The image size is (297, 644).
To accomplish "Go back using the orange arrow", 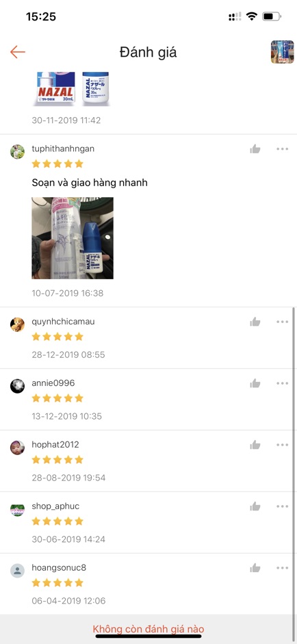I will coord(18,52).
